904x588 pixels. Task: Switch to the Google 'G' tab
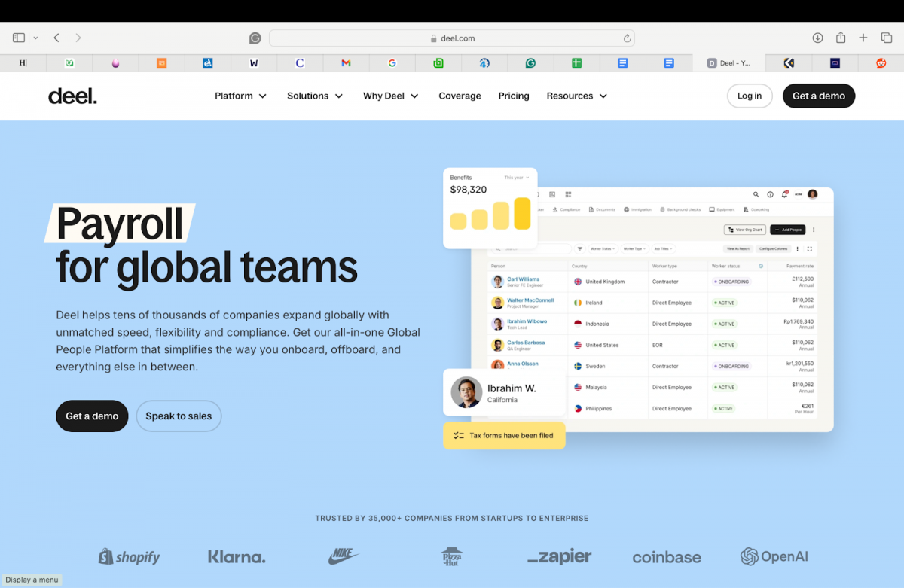pos(392,63)
